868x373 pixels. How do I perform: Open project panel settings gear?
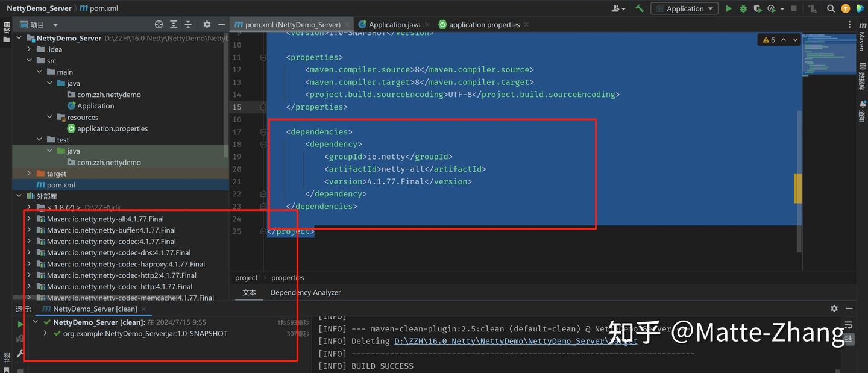tap(207, 25)
